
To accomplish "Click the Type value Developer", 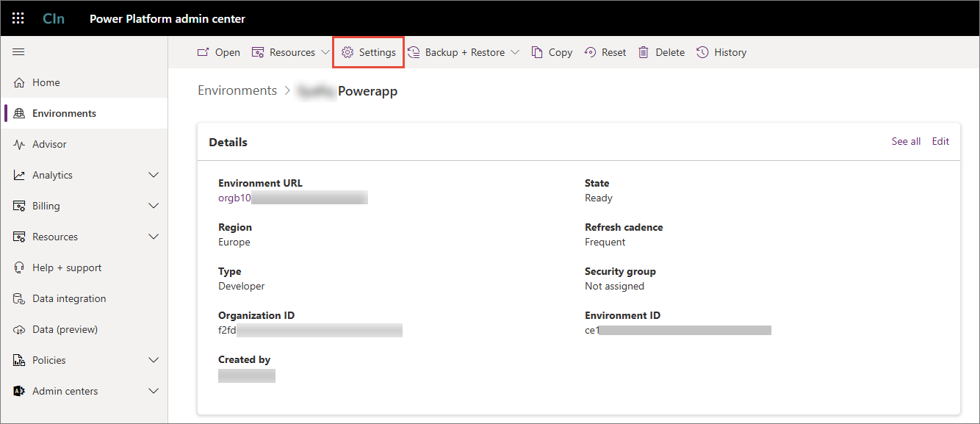I will tap(242, 286).
